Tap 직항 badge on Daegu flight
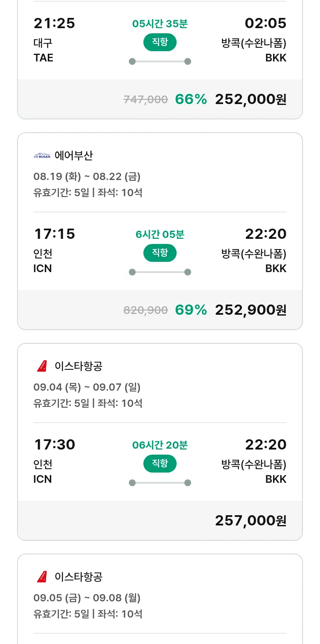Image resolution: width=320 pixels, height=644 pixels. (160, 42)
